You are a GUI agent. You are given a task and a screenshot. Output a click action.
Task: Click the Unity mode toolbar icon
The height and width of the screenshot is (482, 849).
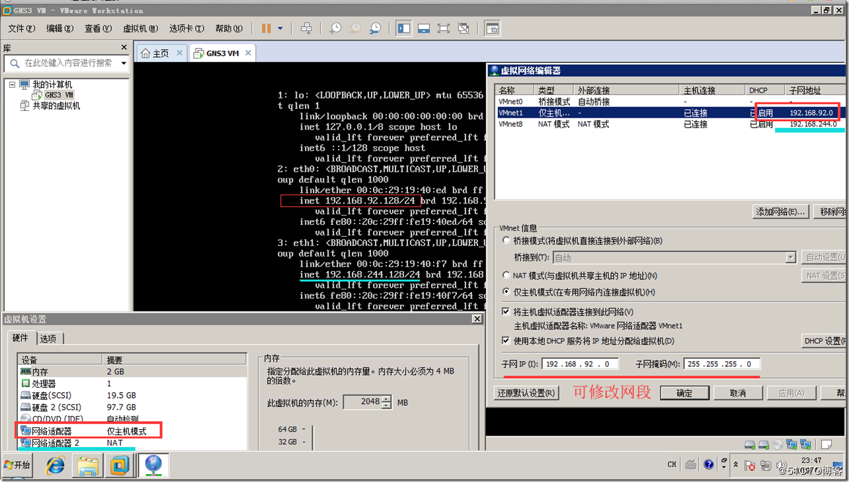coord(463,28)
